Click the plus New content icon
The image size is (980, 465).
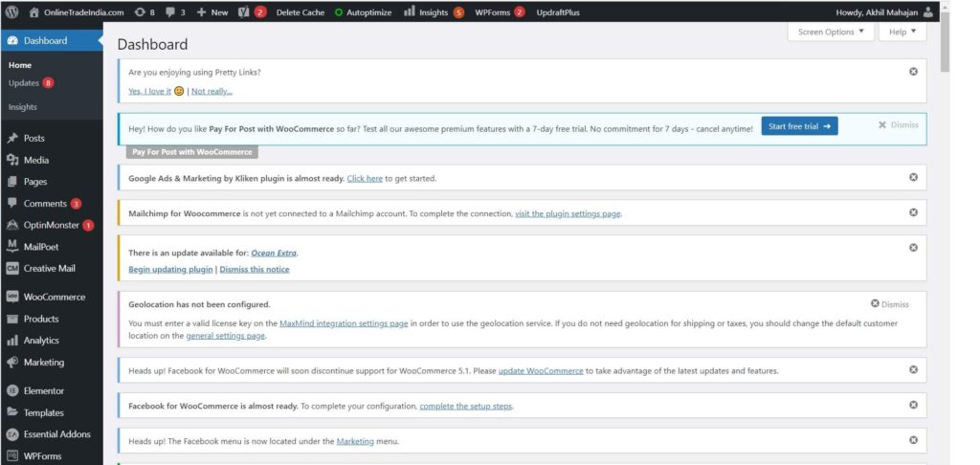click(201, 11)
